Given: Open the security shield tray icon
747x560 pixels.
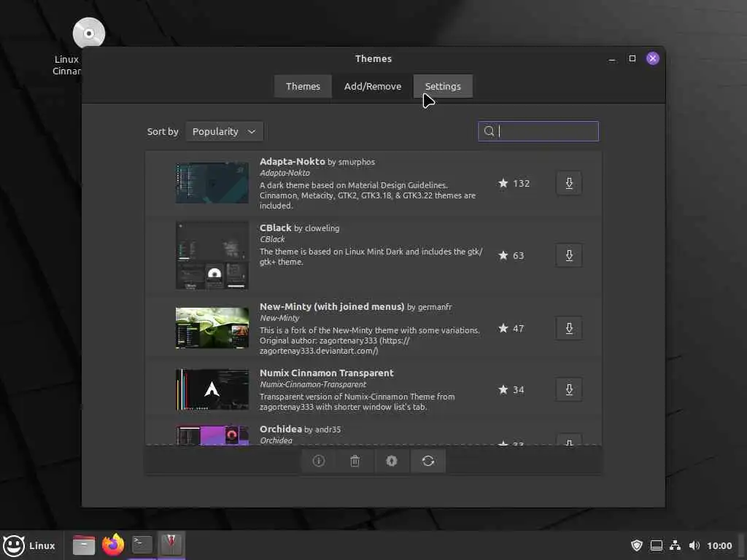Looking at the screenshot, I should pos(636,545).
